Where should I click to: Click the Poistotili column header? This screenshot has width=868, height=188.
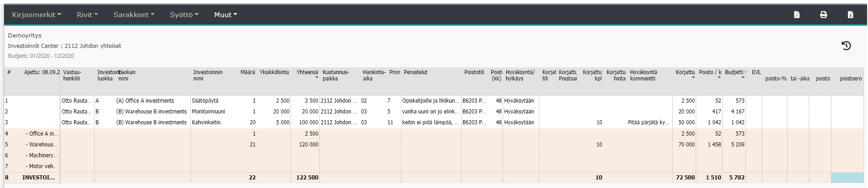[474, 72]
